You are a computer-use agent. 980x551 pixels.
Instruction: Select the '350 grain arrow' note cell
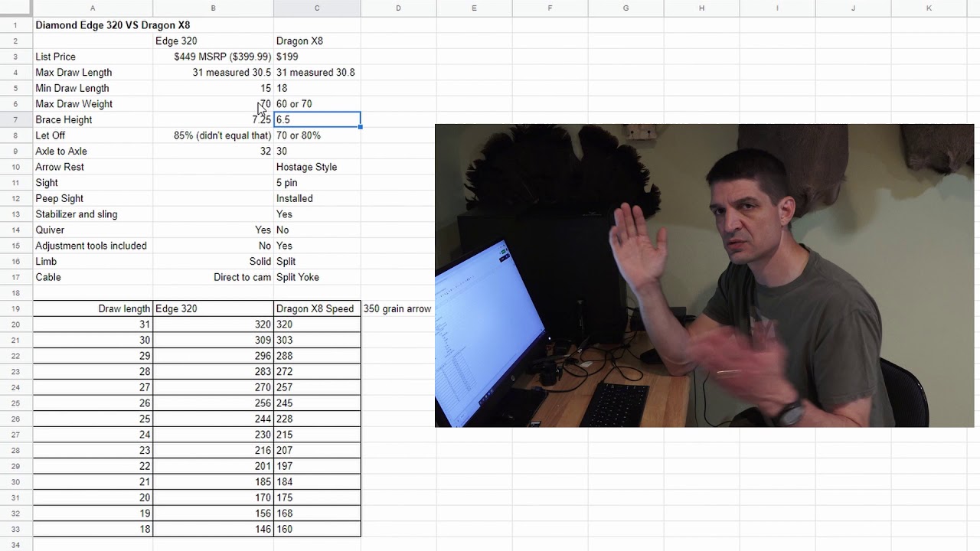click(398, 309)
